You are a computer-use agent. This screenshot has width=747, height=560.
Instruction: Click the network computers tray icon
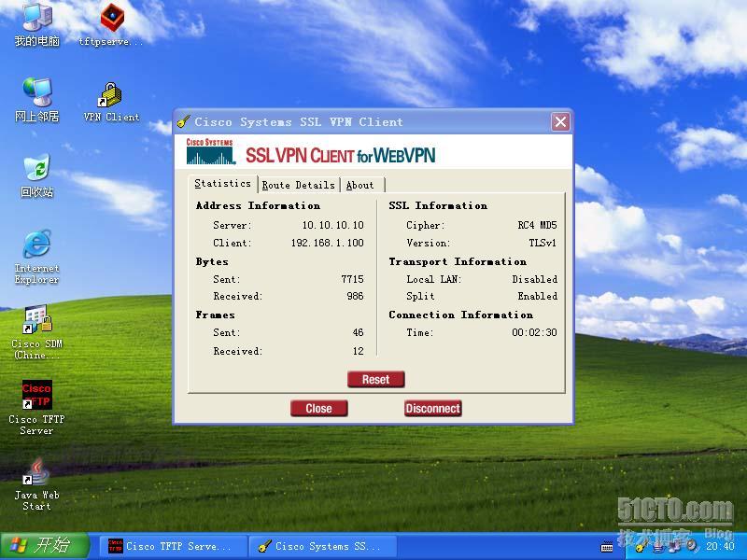click(x=674, y=547)
